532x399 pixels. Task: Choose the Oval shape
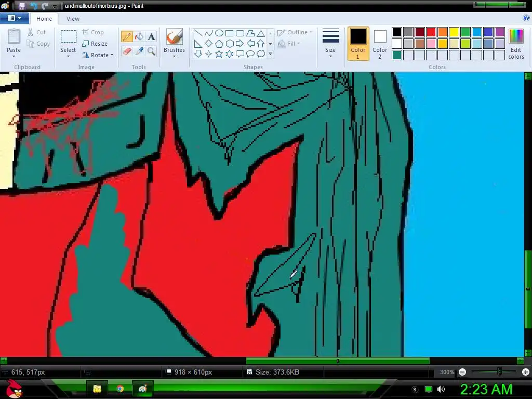coord(219,33)
